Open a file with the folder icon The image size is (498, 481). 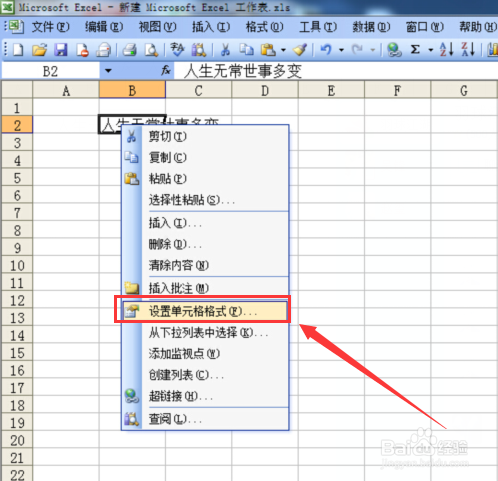40,50
